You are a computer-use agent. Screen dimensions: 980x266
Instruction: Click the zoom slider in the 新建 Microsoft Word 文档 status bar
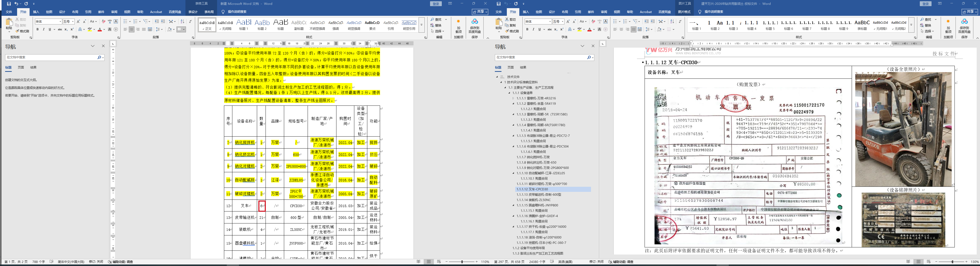pyautogui.click(x=462, y=262)
